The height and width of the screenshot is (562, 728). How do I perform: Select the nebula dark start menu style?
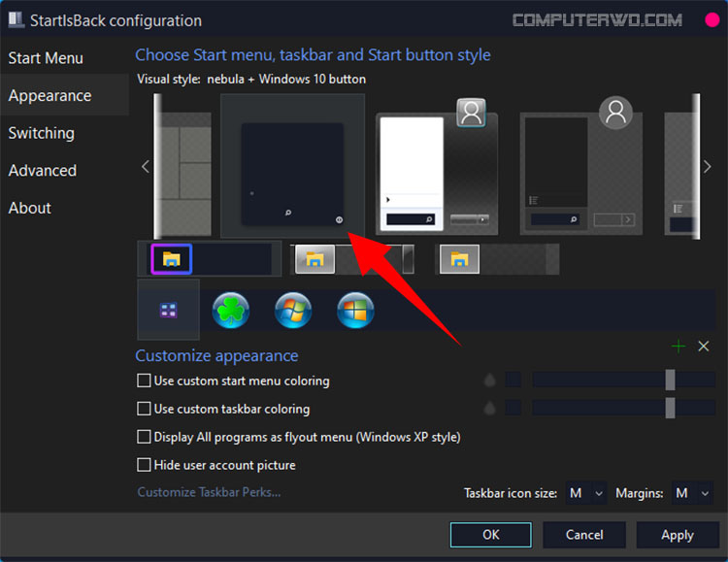pos(292,166)
